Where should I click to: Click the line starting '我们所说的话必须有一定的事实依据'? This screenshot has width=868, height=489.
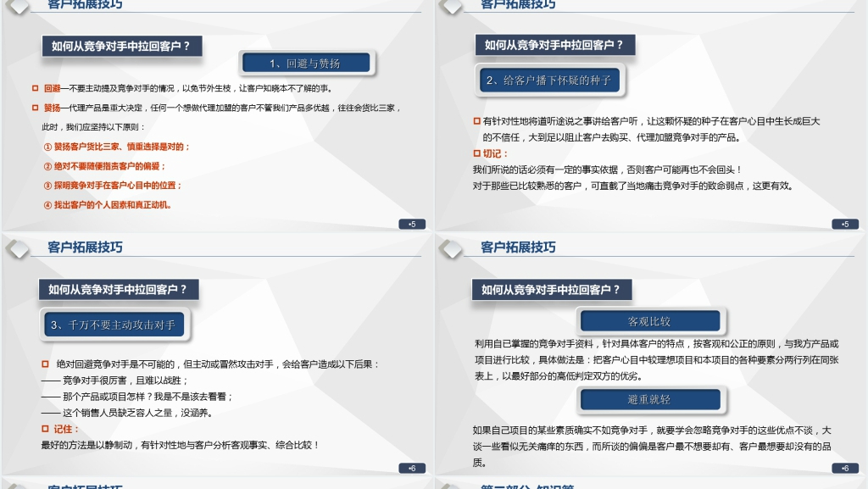(607, 169)
